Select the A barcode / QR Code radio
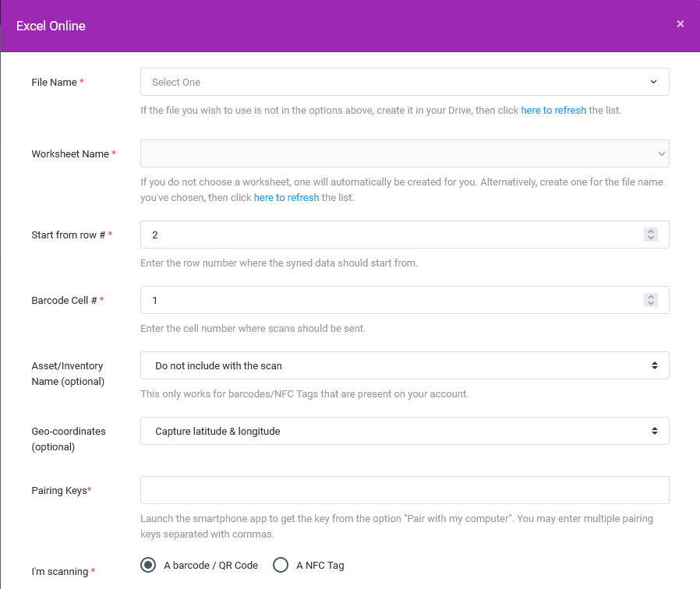The image size is (700, 589). click(x=148, y=565)
